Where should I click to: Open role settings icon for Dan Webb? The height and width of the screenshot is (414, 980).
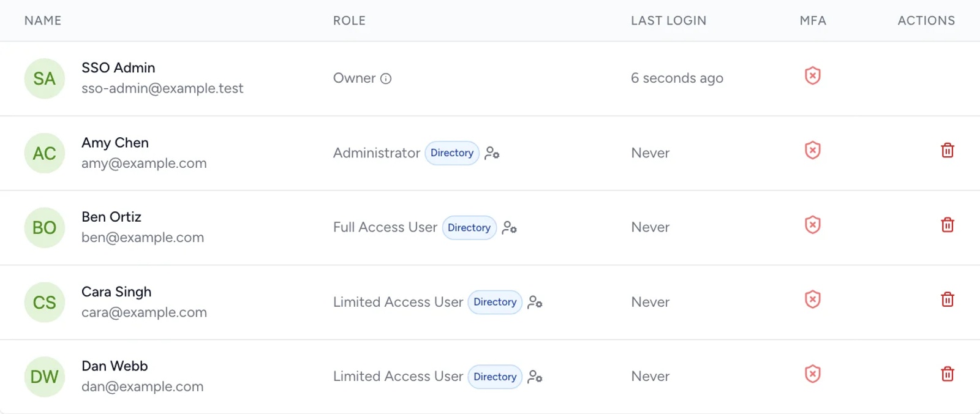coord(535,377)
